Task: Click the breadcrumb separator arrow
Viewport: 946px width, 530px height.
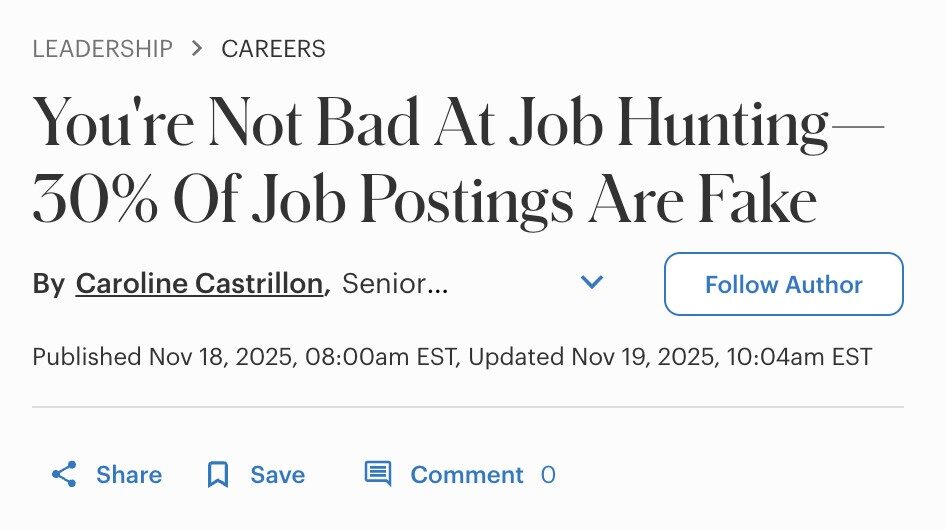Action: (x=197, y=48)
